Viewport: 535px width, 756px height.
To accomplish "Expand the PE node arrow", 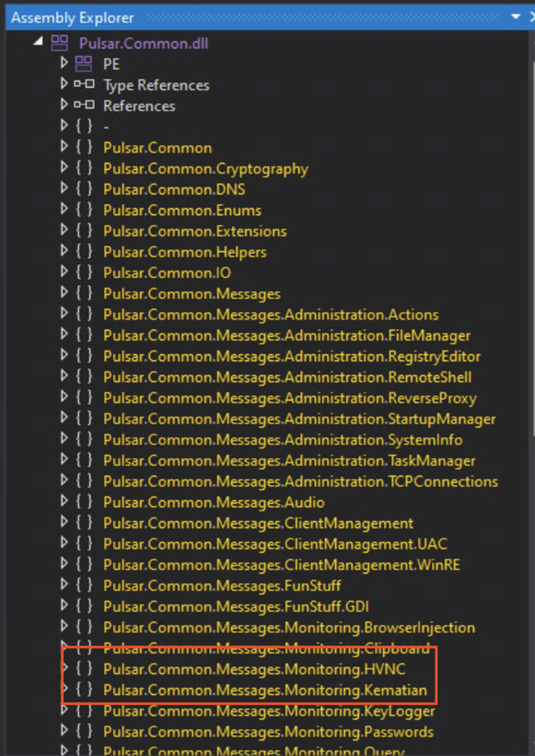I will click(x=64, y=63).
